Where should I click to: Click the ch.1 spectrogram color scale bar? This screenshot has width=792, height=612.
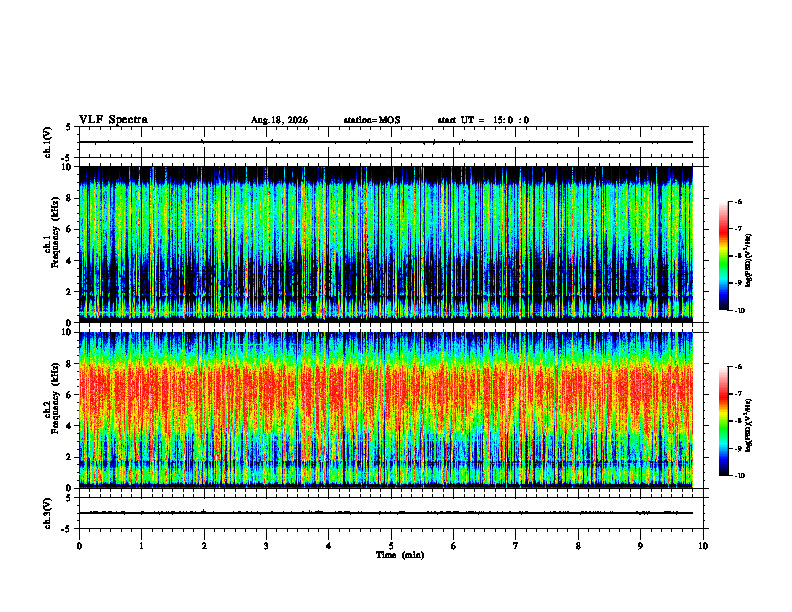coord(724,256)
